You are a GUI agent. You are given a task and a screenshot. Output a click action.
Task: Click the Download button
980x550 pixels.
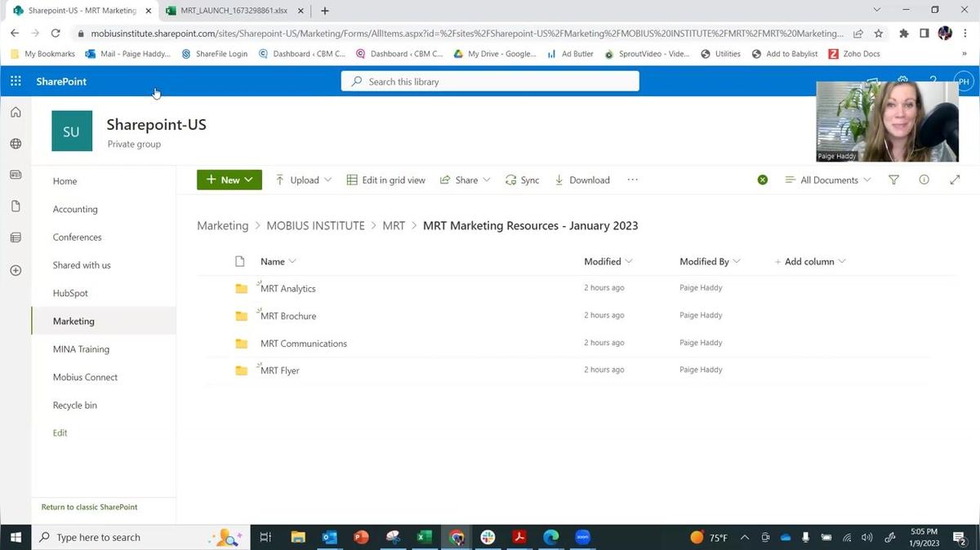point(581,180)
